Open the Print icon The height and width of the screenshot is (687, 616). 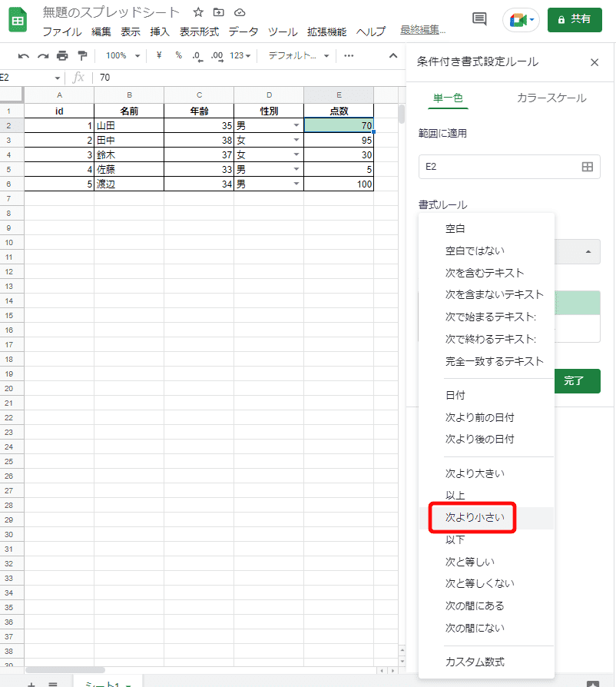point(61,55)
